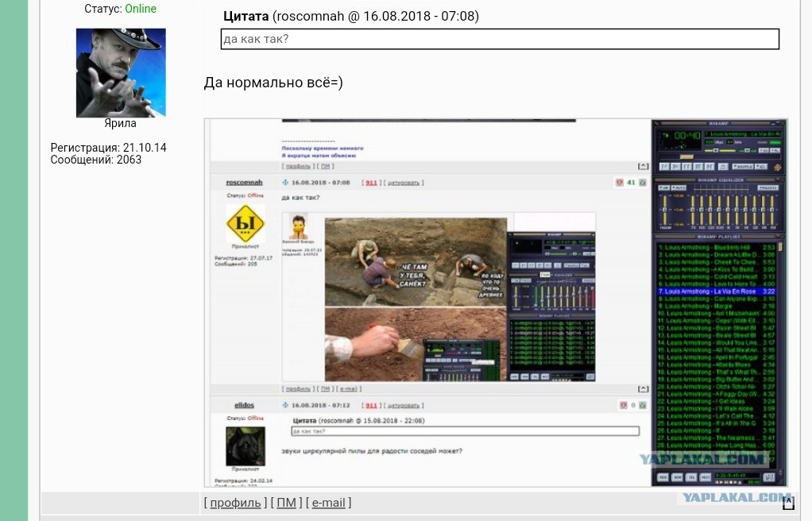Click minus rating icon on roscomnah's post
This screenshot has width=812, height=521.
(x=620, y=183)
